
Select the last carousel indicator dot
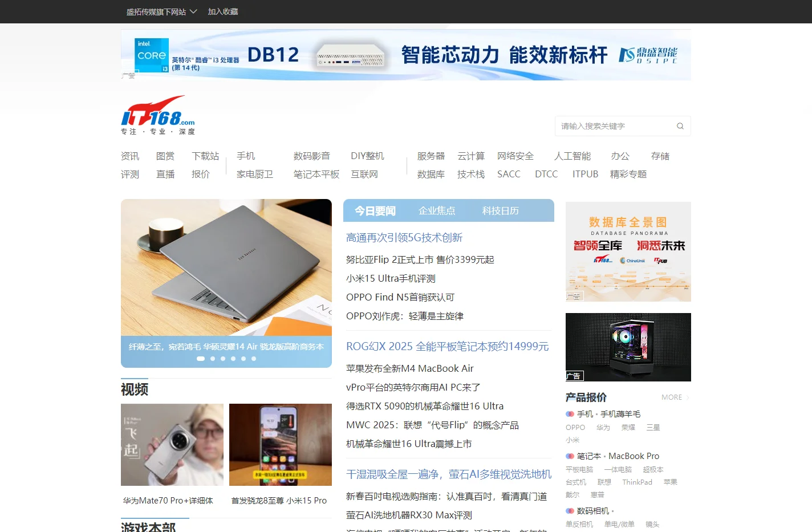coord(254,359)
